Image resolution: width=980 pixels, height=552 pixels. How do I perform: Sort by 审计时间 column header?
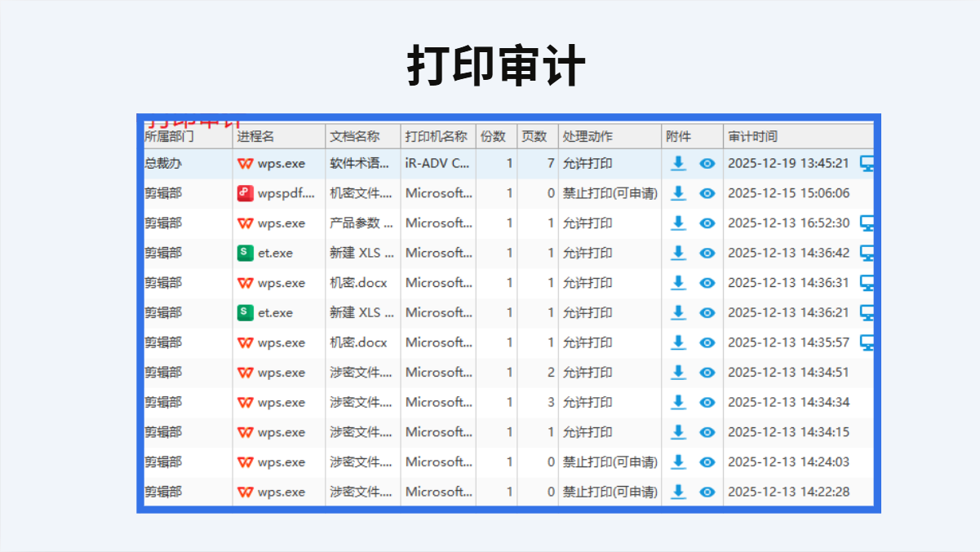pos(752,136)
